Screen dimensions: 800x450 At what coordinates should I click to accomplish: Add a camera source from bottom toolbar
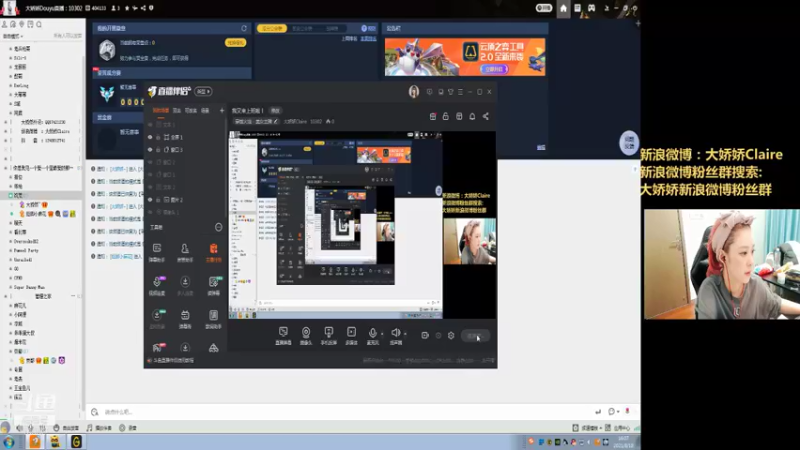(306, 335)
